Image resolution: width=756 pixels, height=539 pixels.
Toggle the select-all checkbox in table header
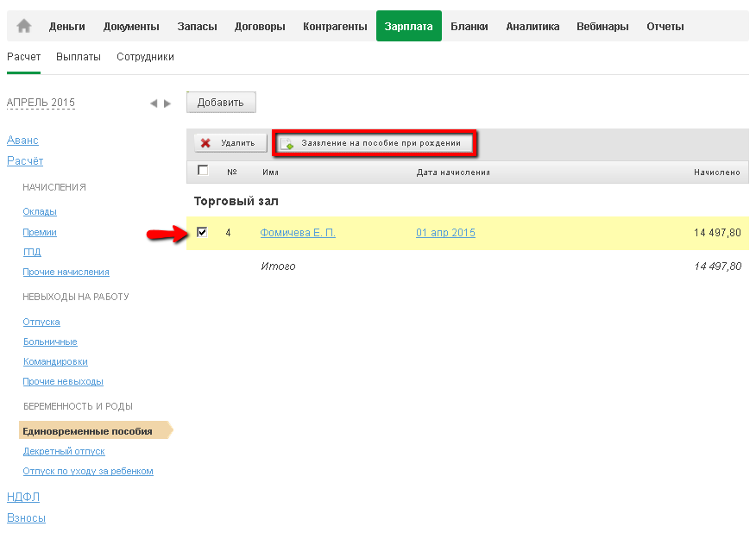(x=203, y=171)
